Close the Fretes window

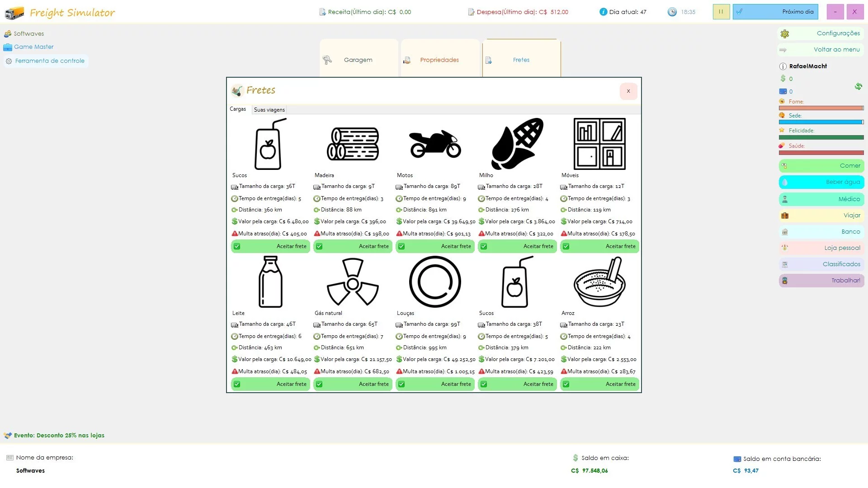click(x=628, y=91)
